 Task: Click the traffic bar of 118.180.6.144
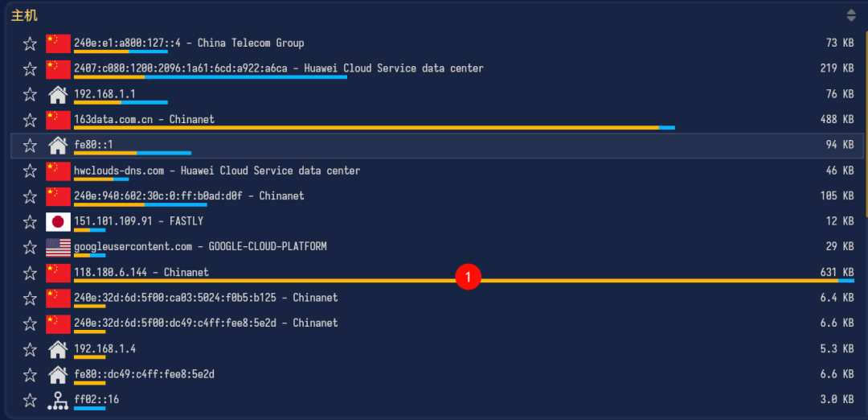pyautogui.click(x=464, y=281)
